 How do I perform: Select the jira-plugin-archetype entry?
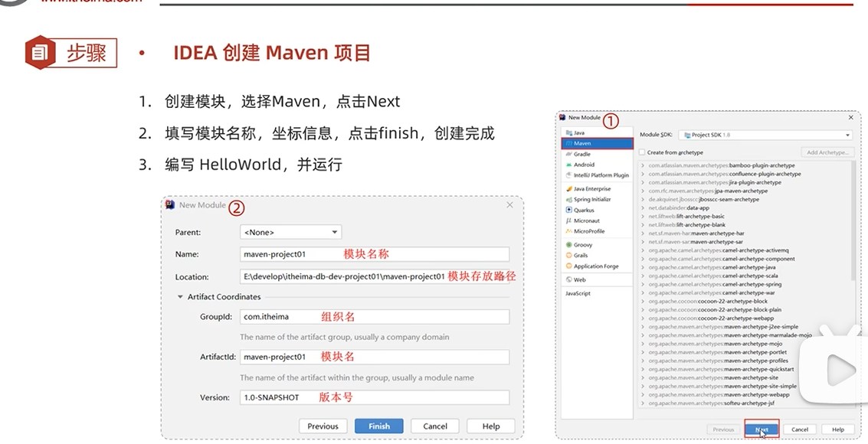(715, 182)
